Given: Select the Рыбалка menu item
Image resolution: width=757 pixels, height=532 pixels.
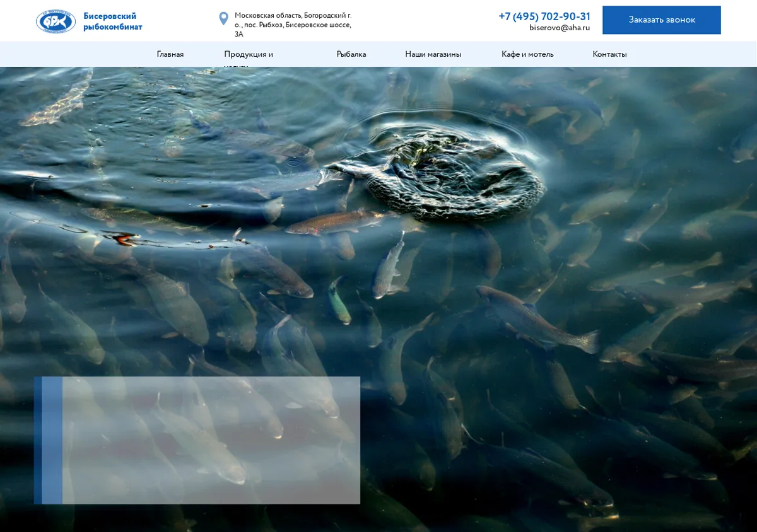Looking at the screenshot, I should (351, 54).
